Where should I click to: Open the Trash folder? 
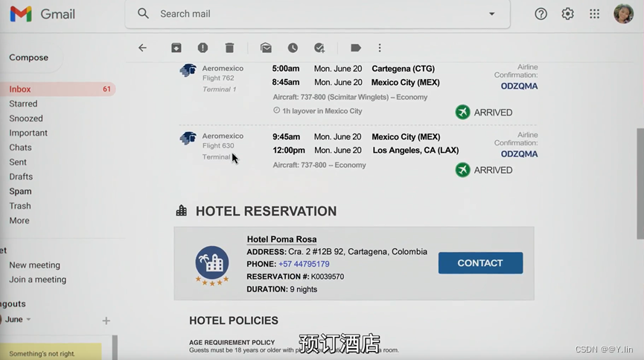click(20, 206)
